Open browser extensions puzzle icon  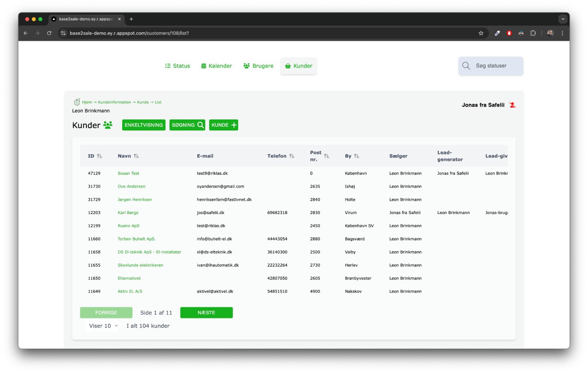[x=533, y=33]
